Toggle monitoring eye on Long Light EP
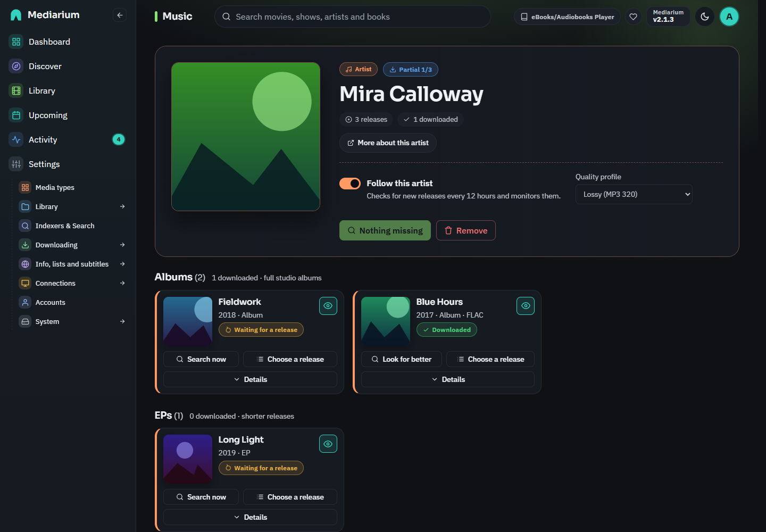 coord(328,444)
